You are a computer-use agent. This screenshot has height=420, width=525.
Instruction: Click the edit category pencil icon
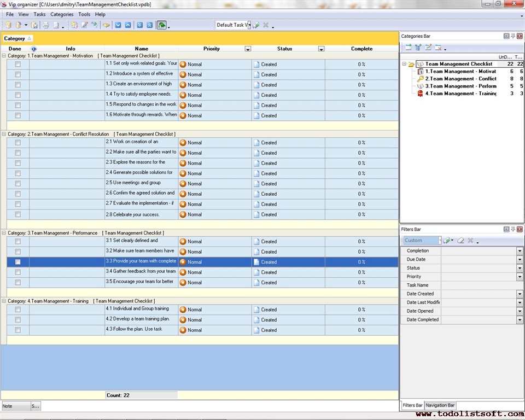click(x=428, y=48)
